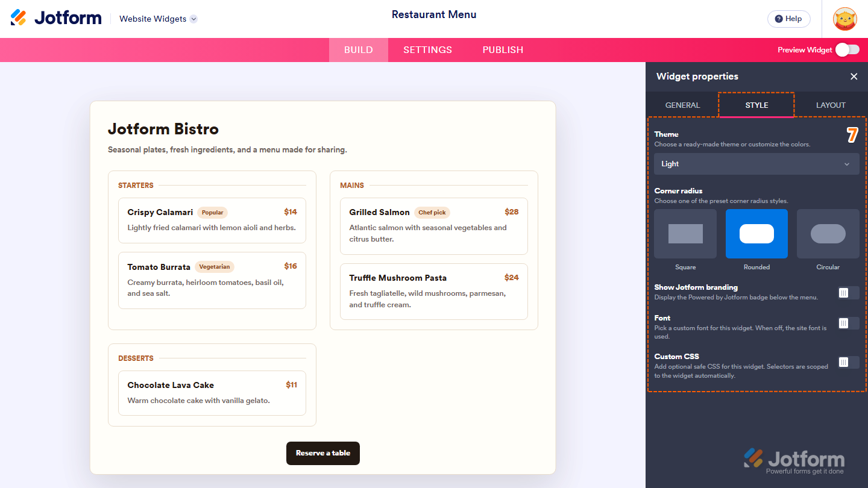Click the MAINS section header
868x488 pixels.
coord(352,186)
